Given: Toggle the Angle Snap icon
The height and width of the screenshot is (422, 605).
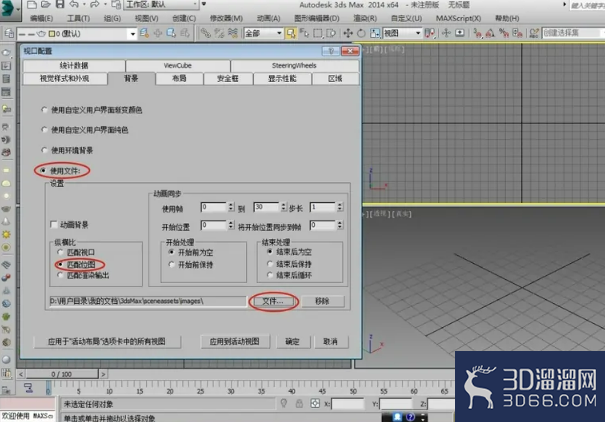Looking at the screenshot, I should point(490,34).
